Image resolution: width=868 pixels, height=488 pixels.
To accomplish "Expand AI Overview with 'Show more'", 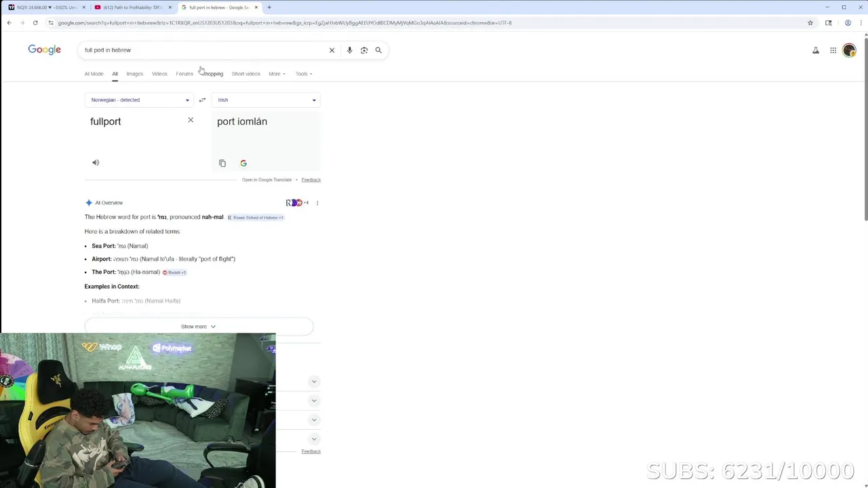I will 199,327.
